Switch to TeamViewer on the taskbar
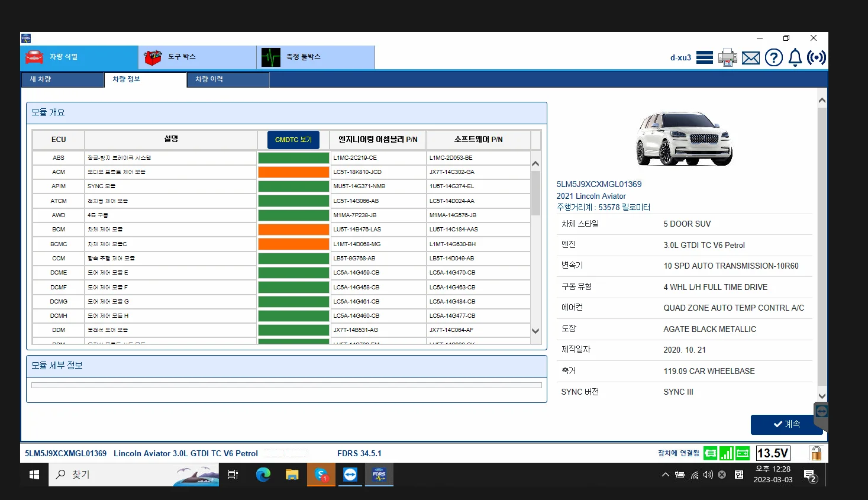 (350, 475)
